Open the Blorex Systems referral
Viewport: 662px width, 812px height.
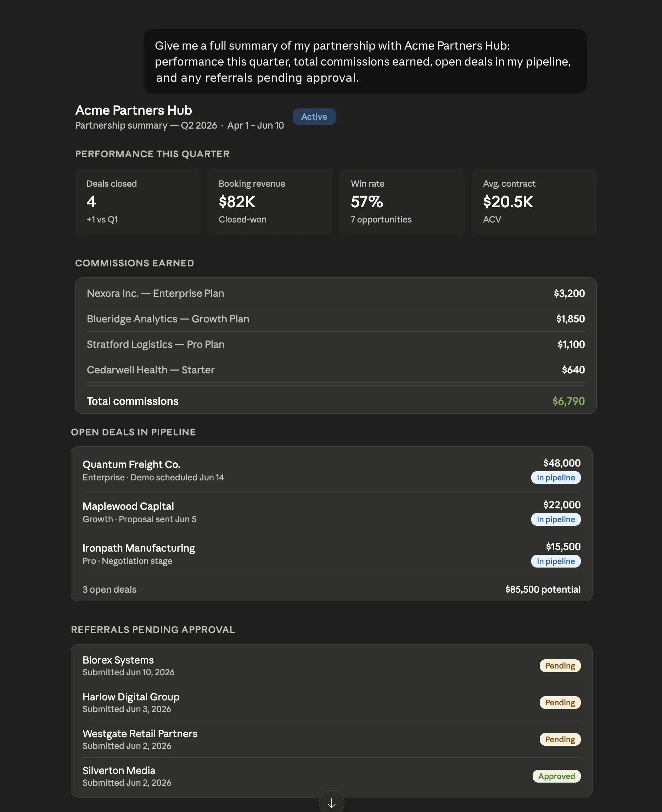pyautogui.click(x=331, y=666)
